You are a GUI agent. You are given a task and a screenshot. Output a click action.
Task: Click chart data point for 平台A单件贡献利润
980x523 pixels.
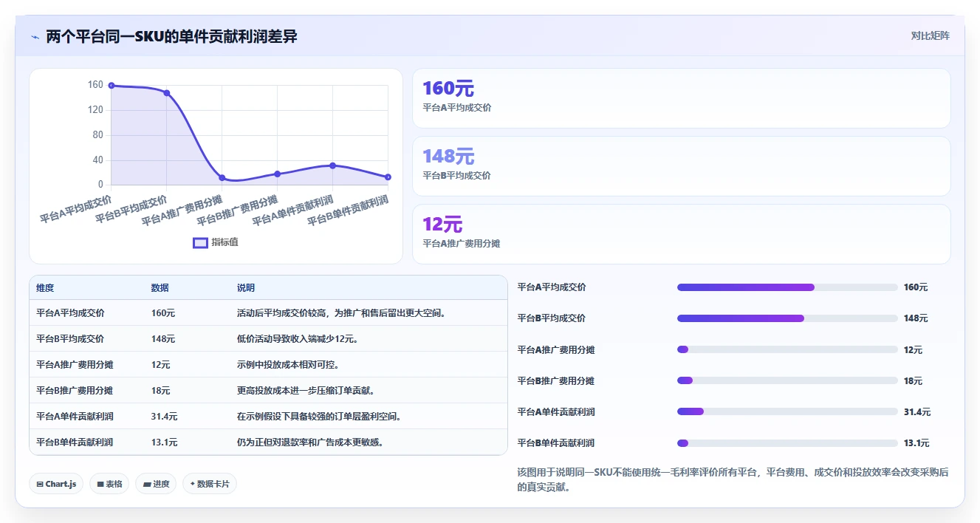333,165
